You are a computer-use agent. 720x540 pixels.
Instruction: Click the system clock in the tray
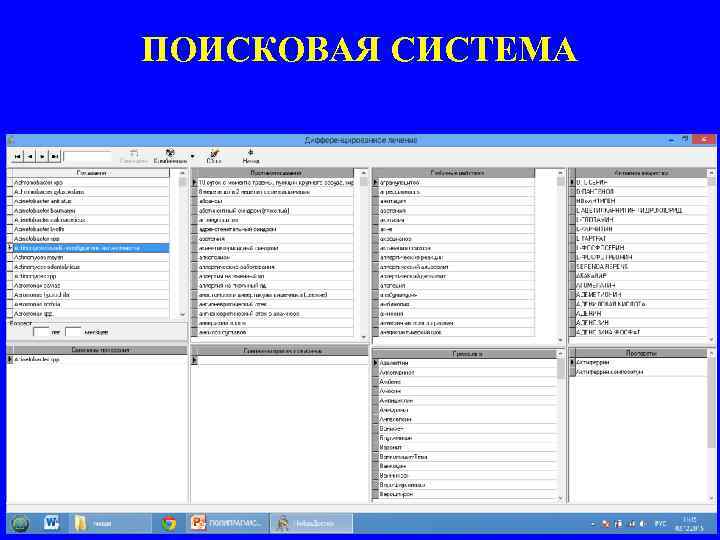(x=689, y=523)
